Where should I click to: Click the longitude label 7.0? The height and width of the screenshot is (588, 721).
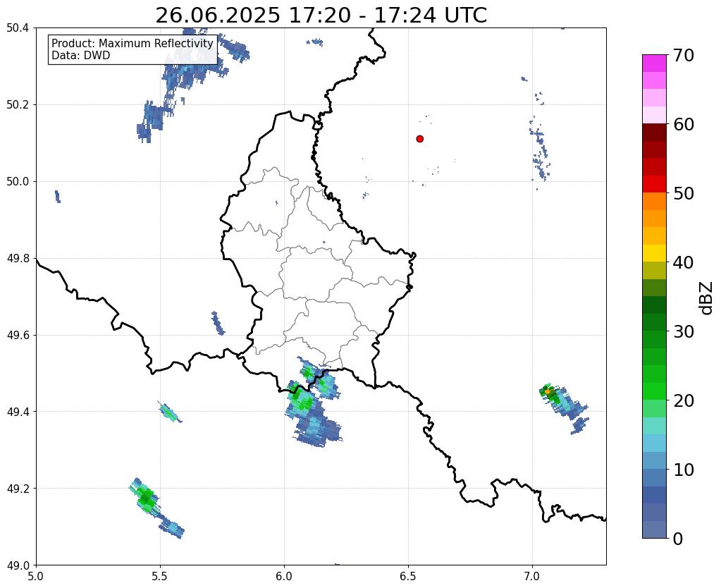click(x=532, y=576)
